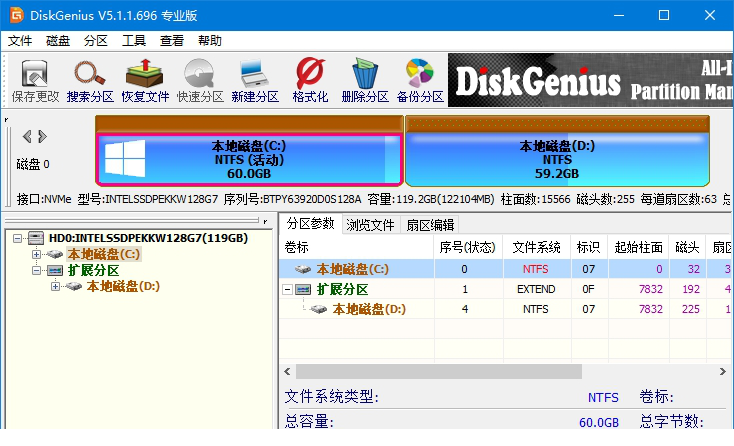Click drive icon in table's D: row
Viewport: 734px width, 446px height.
click(x=319, y=309)
